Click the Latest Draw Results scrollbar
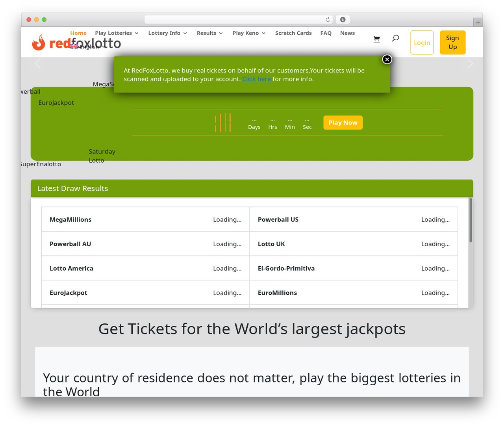Image resolution: width=504 pixels, height=427 pixels. pyautogui.click(x=471, y=220)
